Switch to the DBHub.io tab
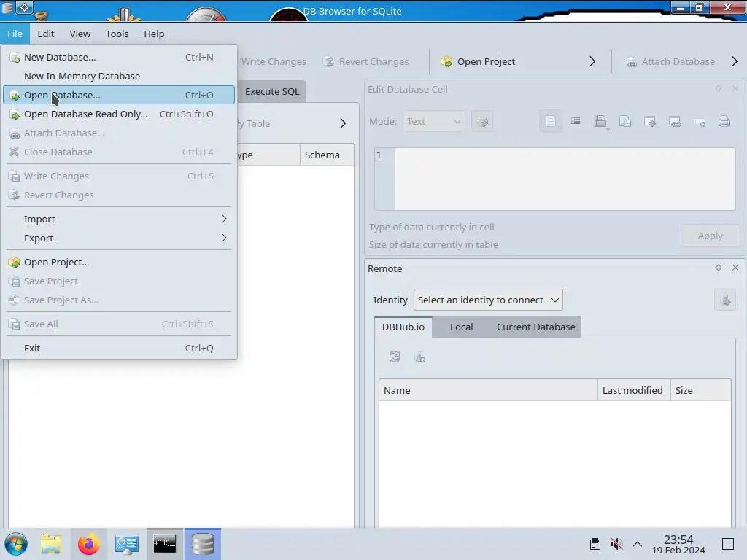The height and width of the screenshot is (560, 747). [x=403, y=327]
